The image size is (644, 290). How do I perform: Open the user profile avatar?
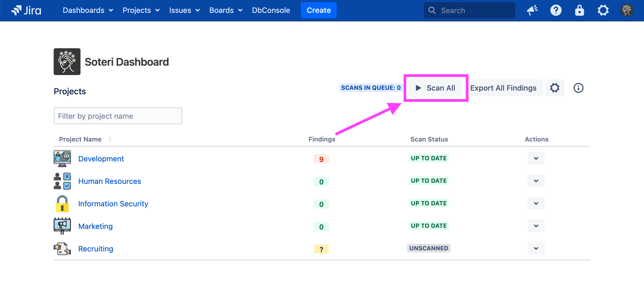coord(627,10)
